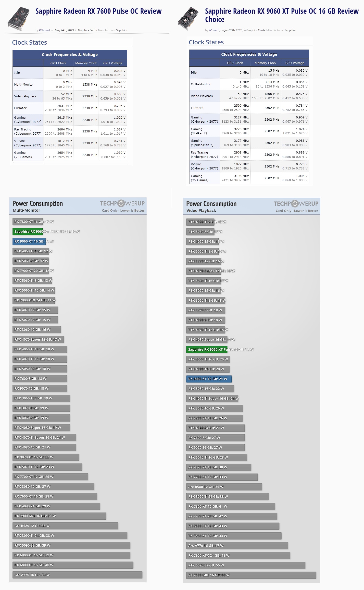The image size is (364, 590).
Task: Click RX 7700 XT 12 GB: 25 W bar
Action: coord(50,477)
